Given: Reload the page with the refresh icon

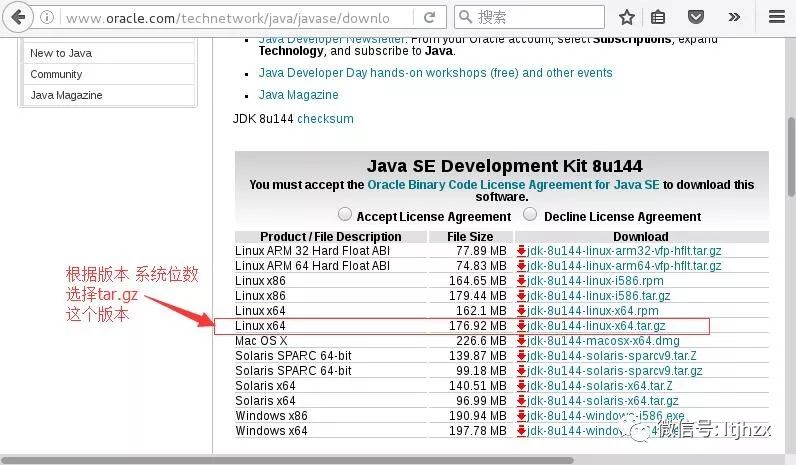Looking at the screenshot, I should pos(429,18).
